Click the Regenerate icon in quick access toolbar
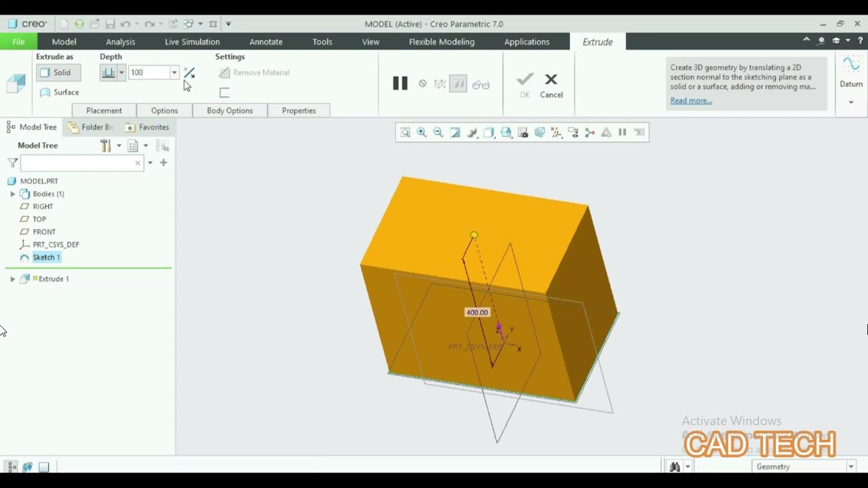This screenshot has width=868, height=488. point(173,24)
